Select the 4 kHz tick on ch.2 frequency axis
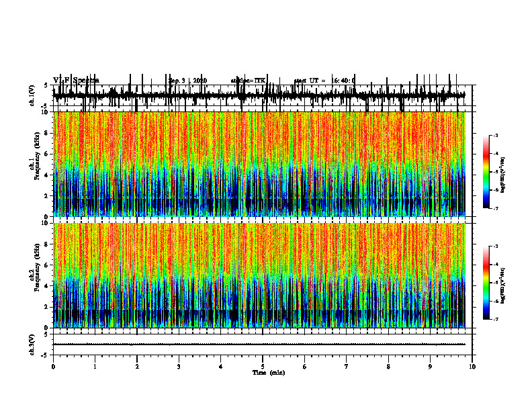The image size is (532, 411). 46,286
